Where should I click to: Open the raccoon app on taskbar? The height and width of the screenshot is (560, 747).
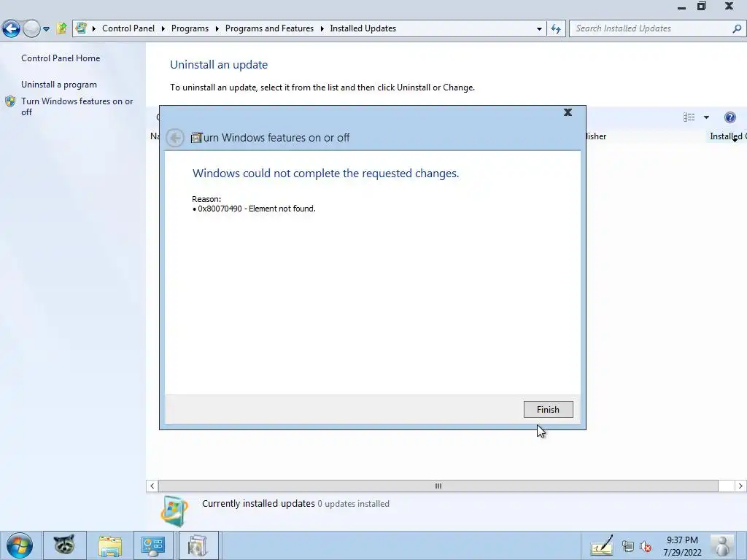pos(64,545)
